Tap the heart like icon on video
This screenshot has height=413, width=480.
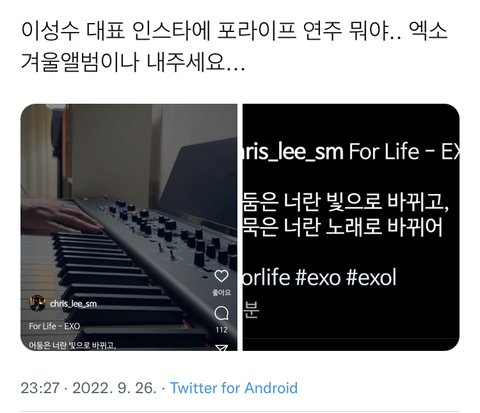click(x=221, y=276)
